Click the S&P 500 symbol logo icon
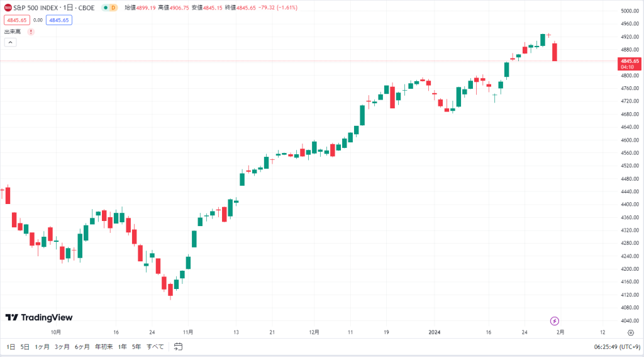Viewport: 644px width, 357px height. pyautogui.click(x=8, y=8)
